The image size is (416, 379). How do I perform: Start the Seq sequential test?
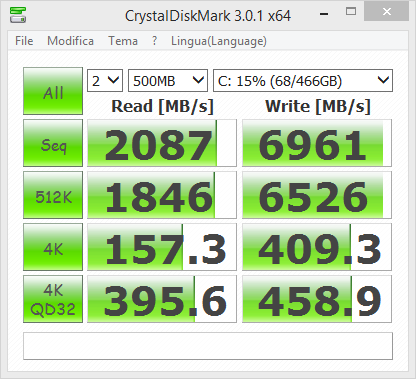coord(53,143)
